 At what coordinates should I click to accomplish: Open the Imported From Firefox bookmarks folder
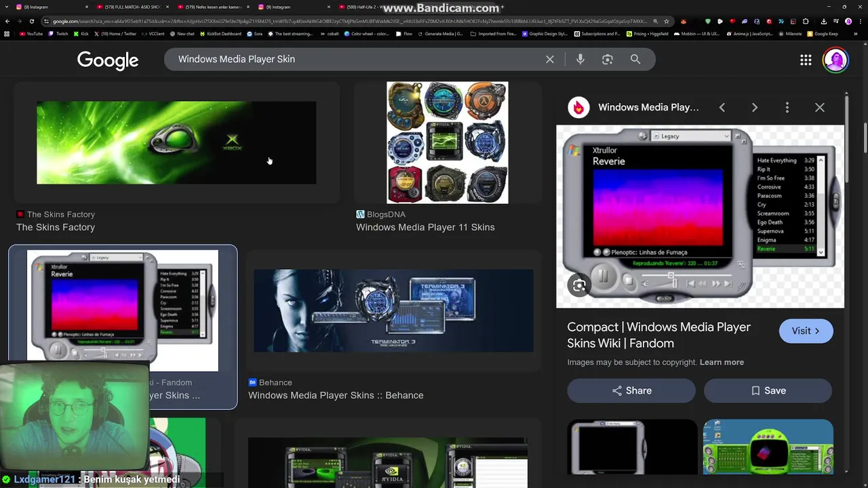tap(492, 33)
